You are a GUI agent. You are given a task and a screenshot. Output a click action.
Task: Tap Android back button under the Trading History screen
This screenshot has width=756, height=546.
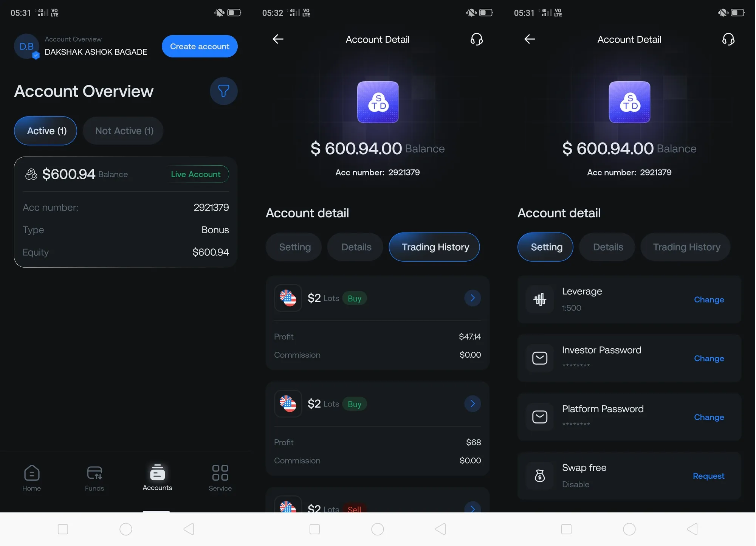coord(441,529)
